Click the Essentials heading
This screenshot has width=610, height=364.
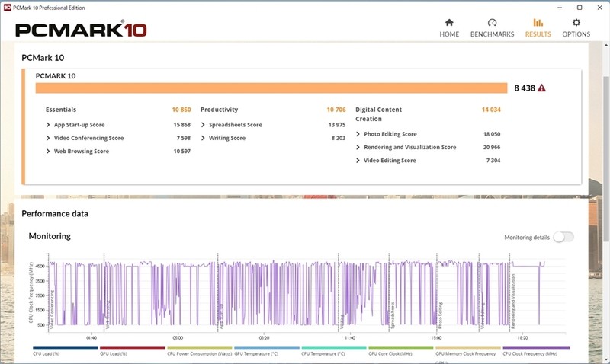click(x=61, y=110)
